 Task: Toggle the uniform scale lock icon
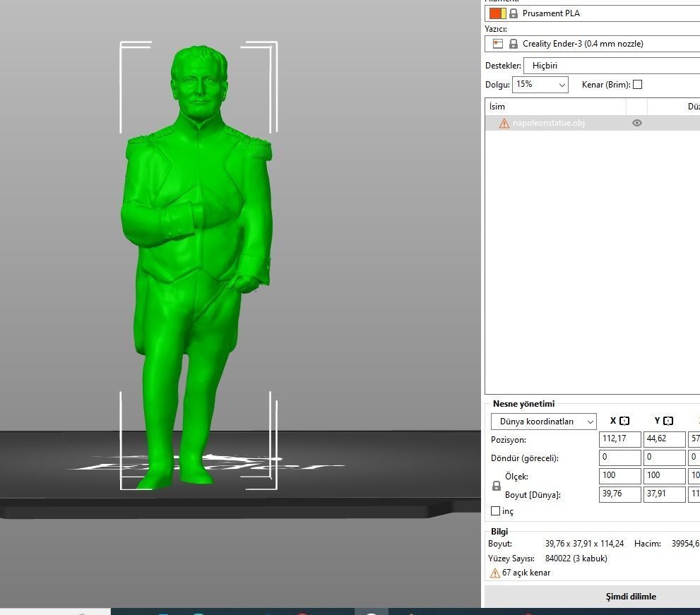coord(497,486)
